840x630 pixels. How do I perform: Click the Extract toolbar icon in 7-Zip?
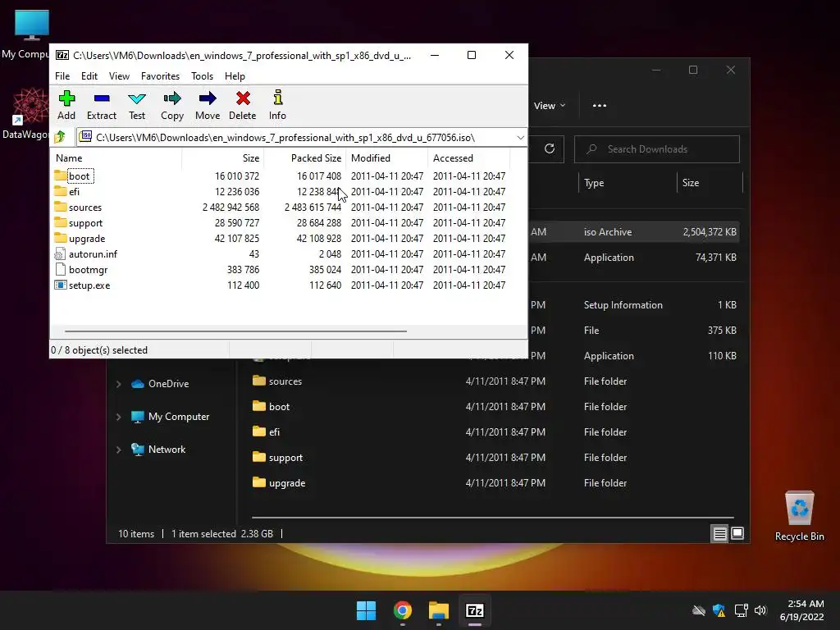coord(101,105)
